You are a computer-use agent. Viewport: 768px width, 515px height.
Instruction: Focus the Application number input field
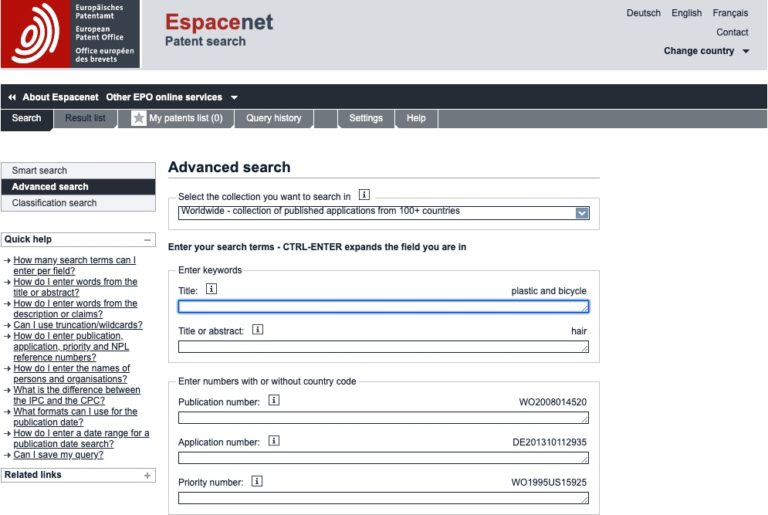click(384, 458)
